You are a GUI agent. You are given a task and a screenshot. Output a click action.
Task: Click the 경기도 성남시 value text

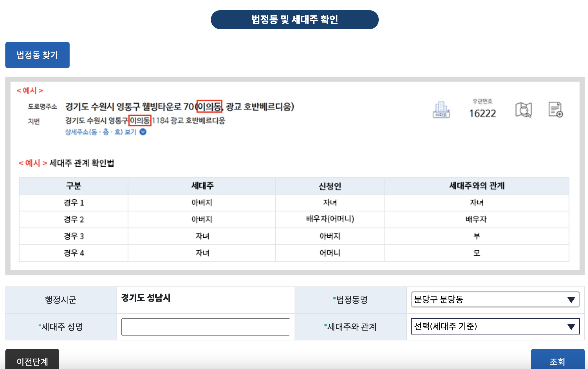pyautogui.click(x=146, y=298)
